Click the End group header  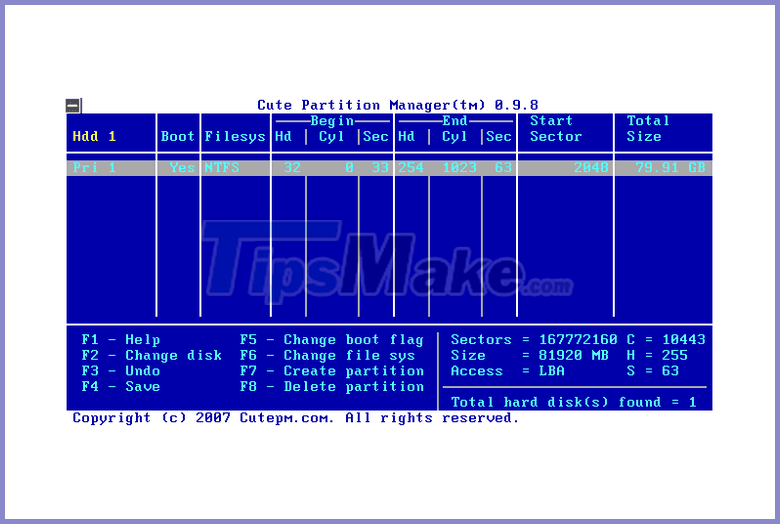click(455, 121)
